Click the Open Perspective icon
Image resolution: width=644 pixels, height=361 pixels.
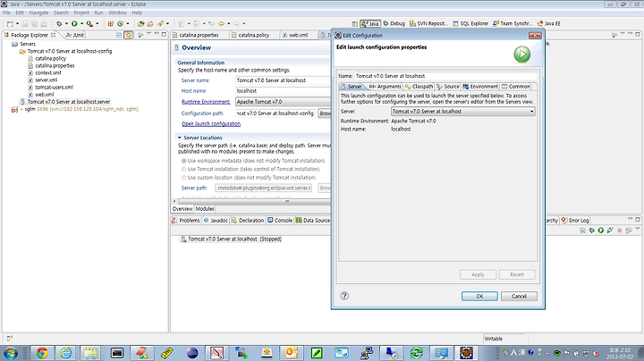tap(355, 24)
